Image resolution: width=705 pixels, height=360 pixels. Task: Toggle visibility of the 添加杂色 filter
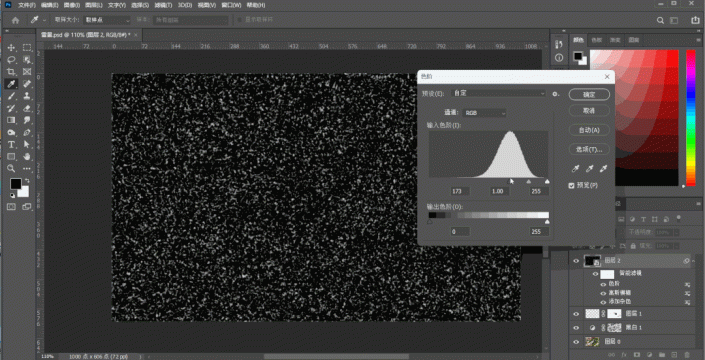pos(603,302)
